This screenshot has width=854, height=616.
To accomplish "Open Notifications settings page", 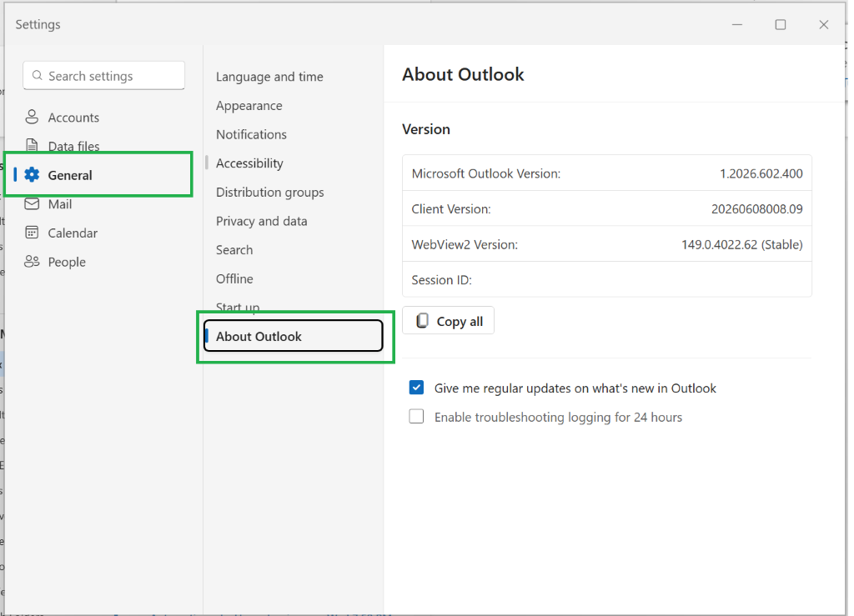I will [x=251, y=134].
